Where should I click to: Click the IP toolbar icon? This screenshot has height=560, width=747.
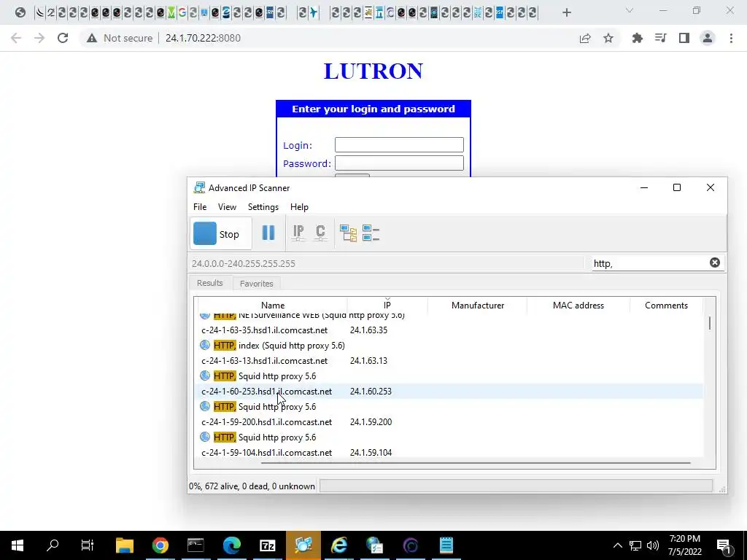click(298, 233)
